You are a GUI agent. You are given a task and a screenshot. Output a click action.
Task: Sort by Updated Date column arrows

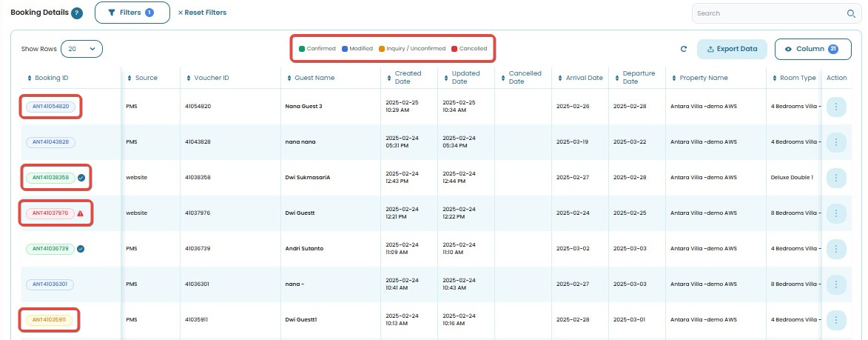click(445, 78)
